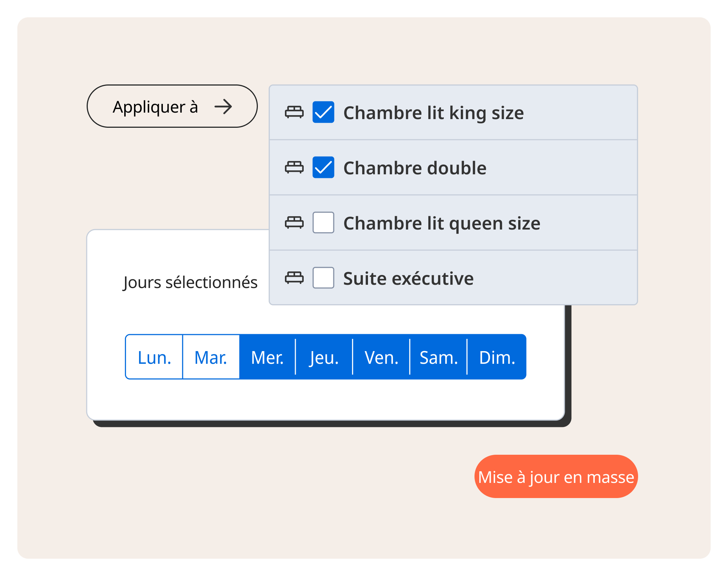
Task: Check Suite exécutive checkbox
Action: coord(323,278)
